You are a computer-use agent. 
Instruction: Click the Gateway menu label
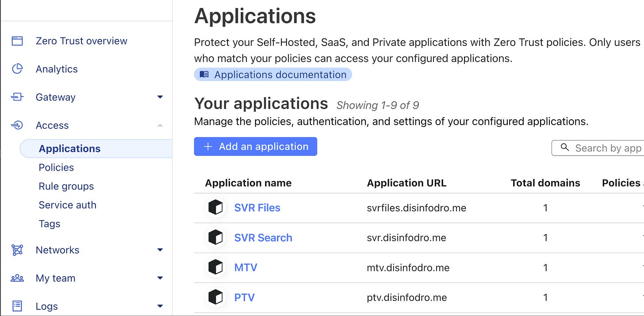(56, 97)
